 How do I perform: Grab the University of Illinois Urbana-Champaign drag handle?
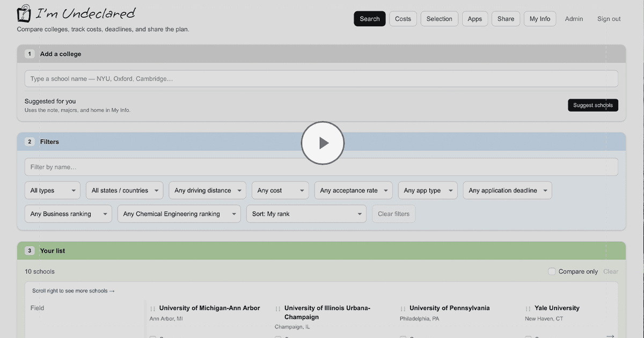tap(278, 309)
